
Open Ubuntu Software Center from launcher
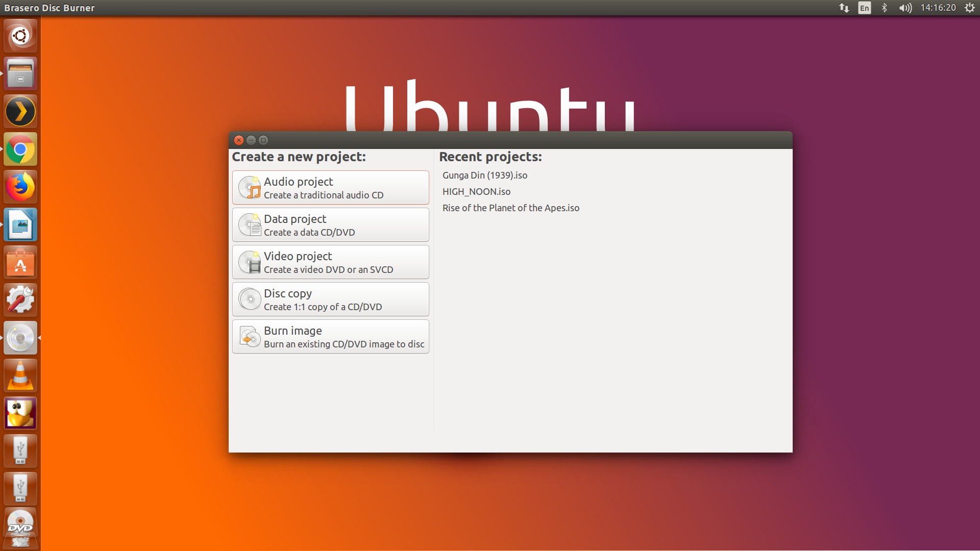pyautogui.click(x=20, y=262)
